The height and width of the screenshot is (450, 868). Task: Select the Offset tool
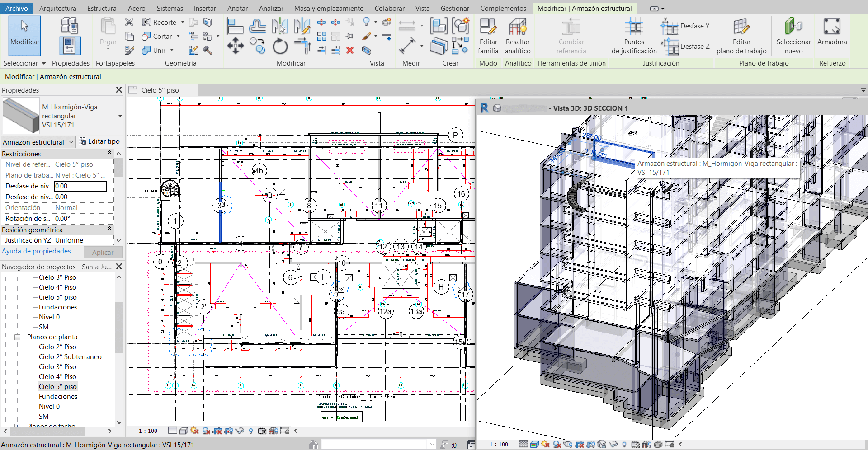257,26
